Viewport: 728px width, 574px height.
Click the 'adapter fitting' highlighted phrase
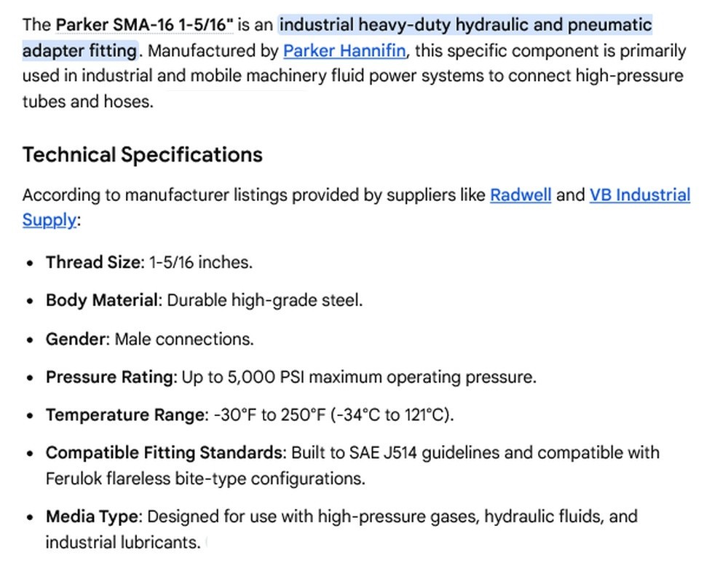pos(79,50)
